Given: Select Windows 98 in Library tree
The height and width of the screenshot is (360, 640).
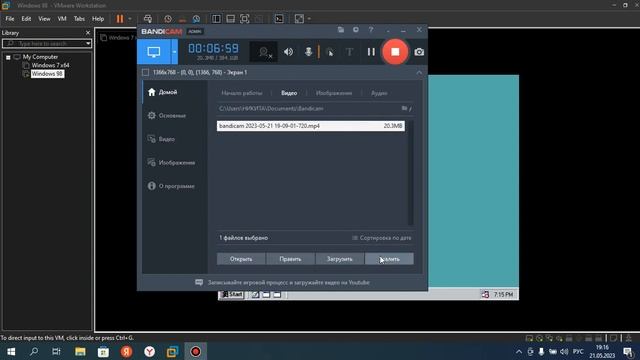Looking at the screenshot, I should (x=47, y=74).
